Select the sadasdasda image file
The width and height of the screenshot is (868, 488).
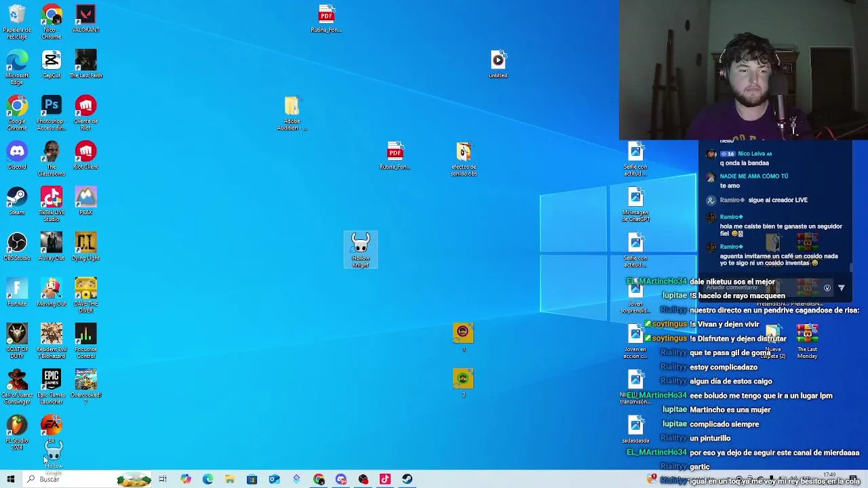(x=635, y=429)
